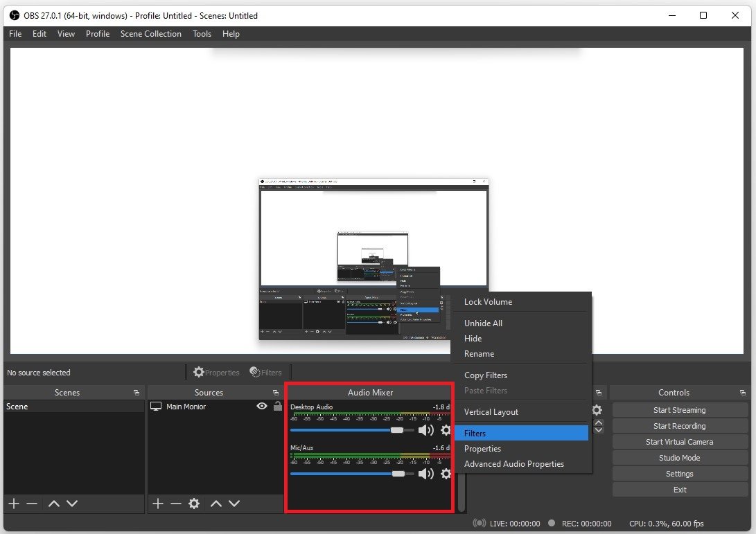
Task: Open Desktop Audio settings gear icon
Action: [446, 430]
